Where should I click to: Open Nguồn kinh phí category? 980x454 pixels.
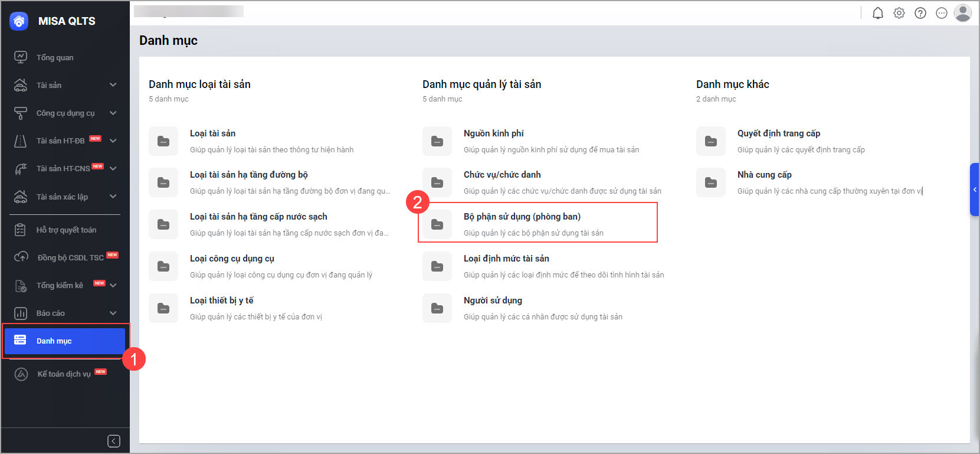[493, 133]
